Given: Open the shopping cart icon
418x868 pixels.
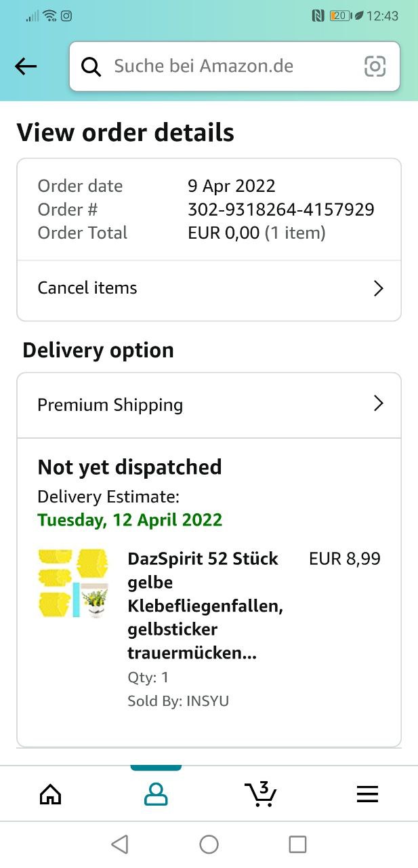Looking at the screenshot, I should coord(261,794).
